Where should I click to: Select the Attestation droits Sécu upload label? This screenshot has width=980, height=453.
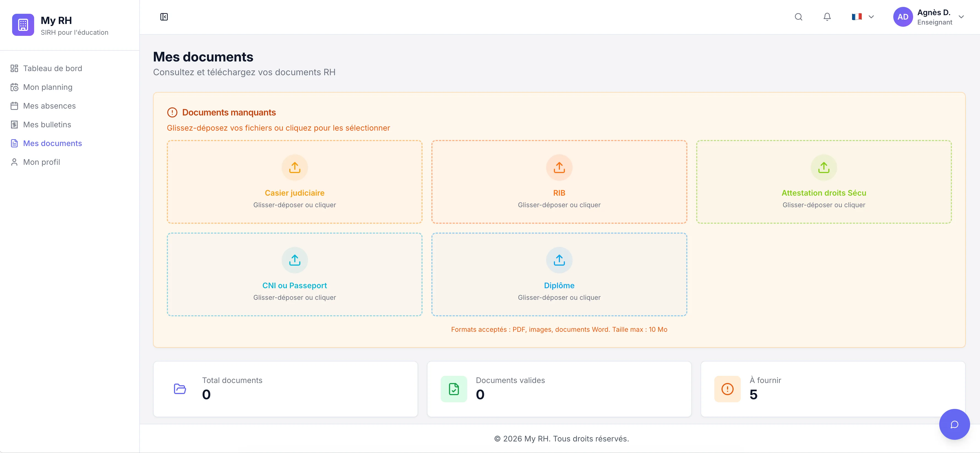click(824, 193)
